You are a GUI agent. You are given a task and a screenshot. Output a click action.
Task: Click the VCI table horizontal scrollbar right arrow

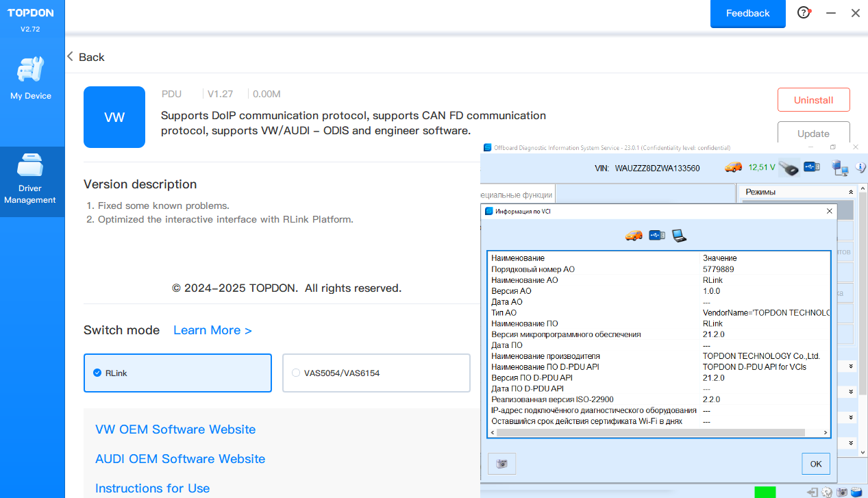[x=826, y=432]
